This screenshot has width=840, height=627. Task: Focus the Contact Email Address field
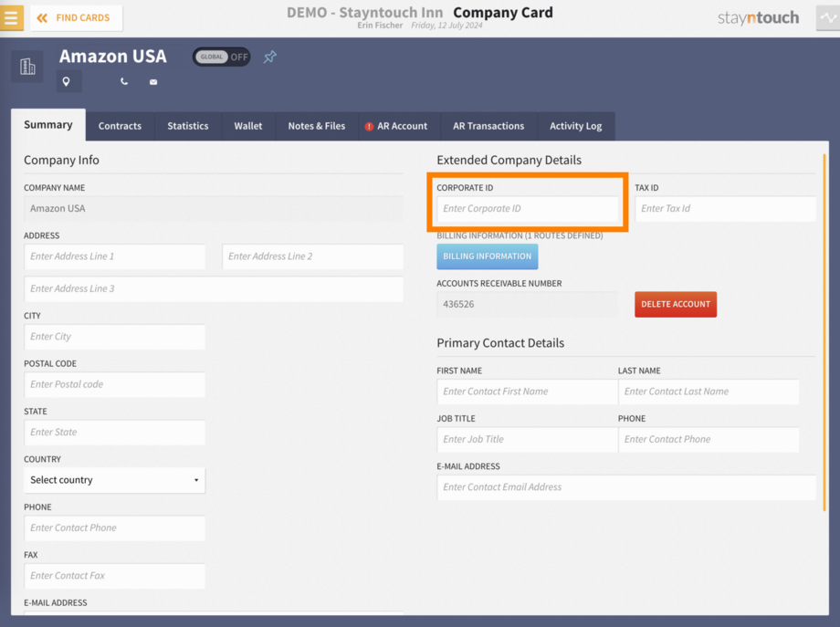point(626,487)
